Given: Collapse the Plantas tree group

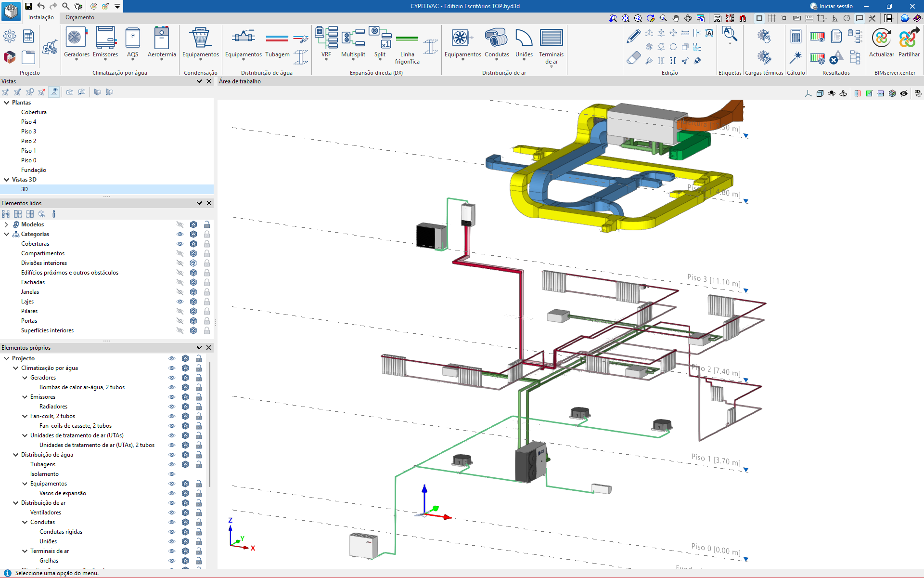Looking at the screenshot, I should pos(6,103).
